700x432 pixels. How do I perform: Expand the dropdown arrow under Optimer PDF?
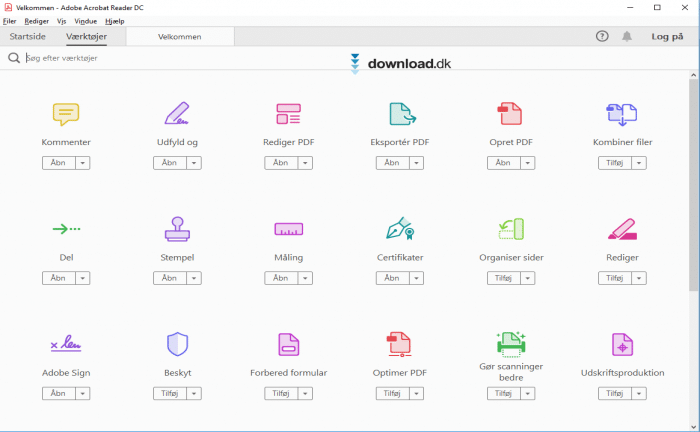(x=417, y=393)
